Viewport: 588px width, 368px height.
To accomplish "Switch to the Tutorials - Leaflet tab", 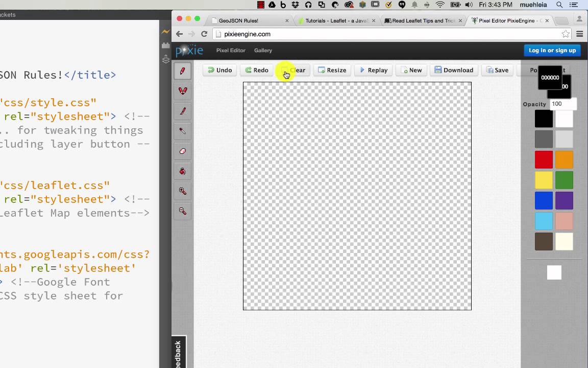I will [337, 20].
